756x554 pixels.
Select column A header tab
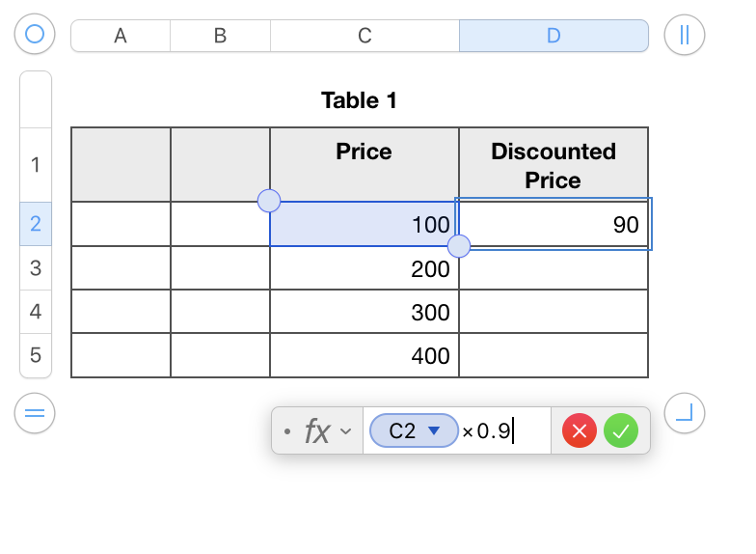[121, 36]
